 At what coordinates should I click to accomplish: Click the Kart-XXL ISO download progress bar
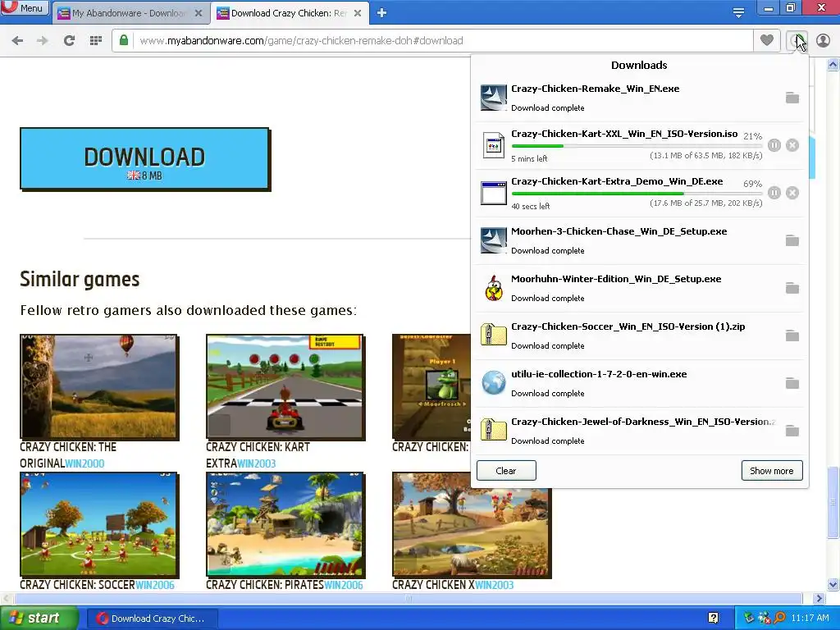637,146
